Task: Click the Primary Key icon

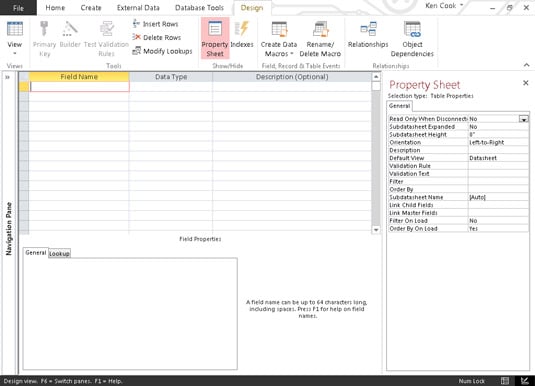Action: point(44,38)
